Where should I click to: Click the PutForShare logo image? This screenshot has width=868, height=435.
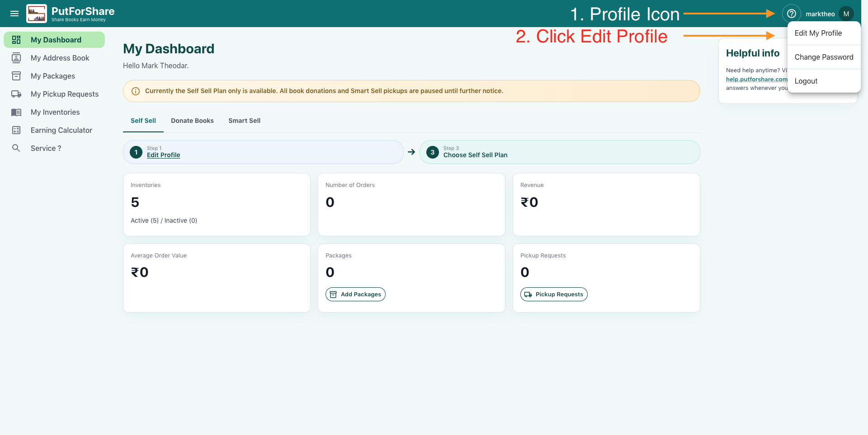(x=37, y=14)
